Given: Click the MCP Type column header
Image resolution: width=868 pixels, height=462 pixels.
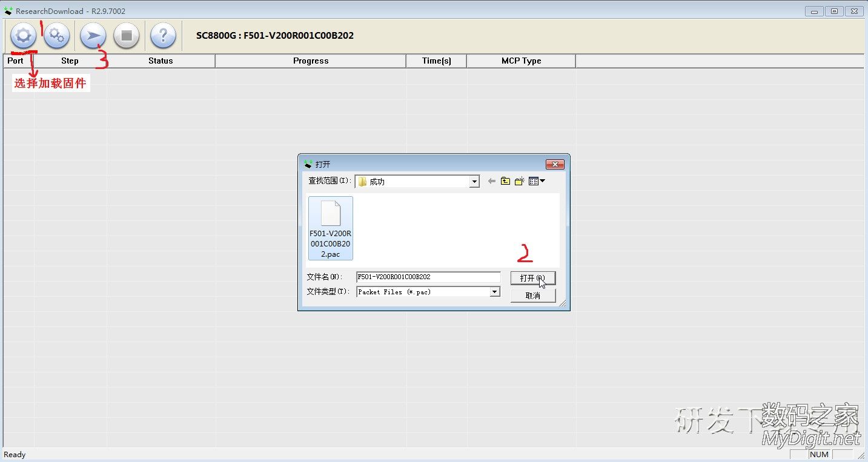Looking at the screenshot, I should pos(522,61).
